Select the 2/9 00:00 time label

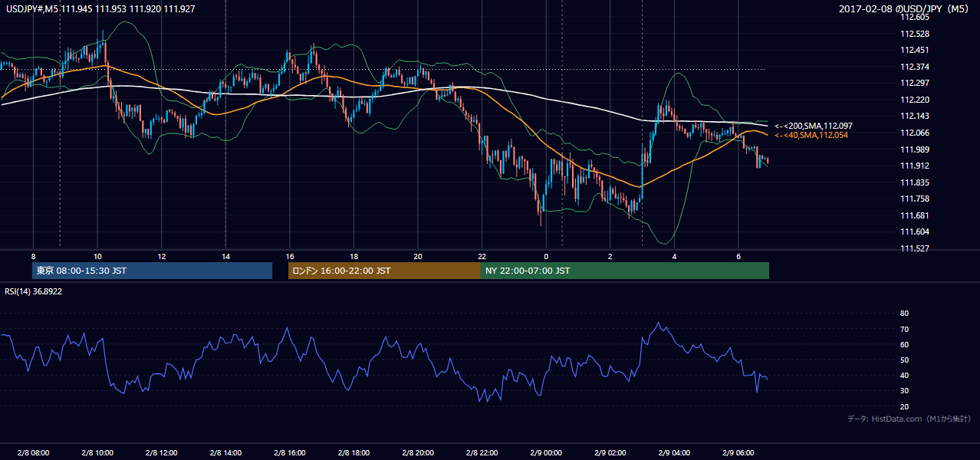(x=546, y=452)
